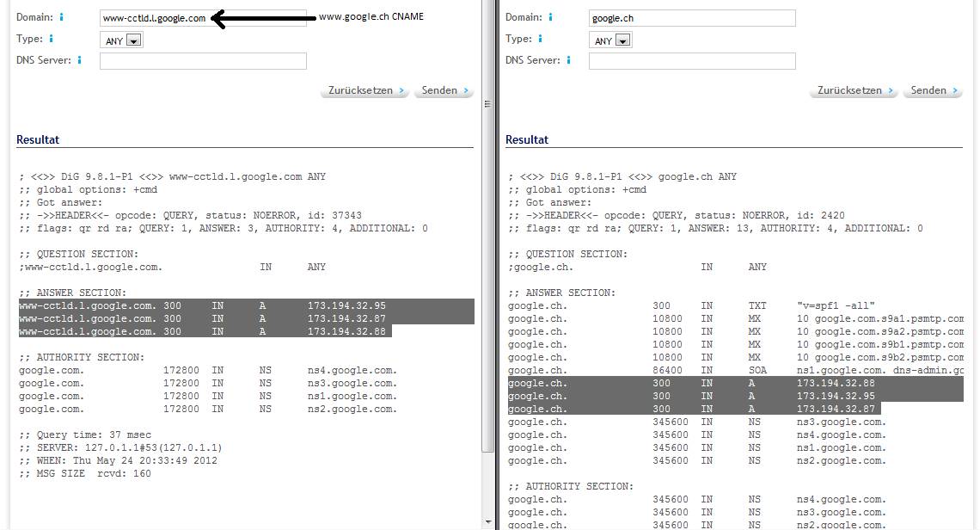Image resolution: width=980 pixels, height=530 pixels.
Task: Click the chevron on the right Zurücksetzen button
Action: 891,89
